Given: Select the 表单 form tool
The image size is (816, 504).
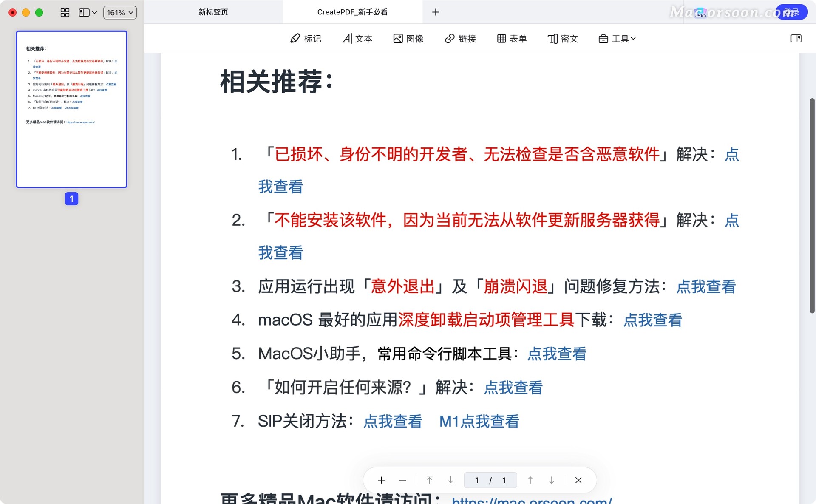Looking at the screenshot, I should (512, 39).
